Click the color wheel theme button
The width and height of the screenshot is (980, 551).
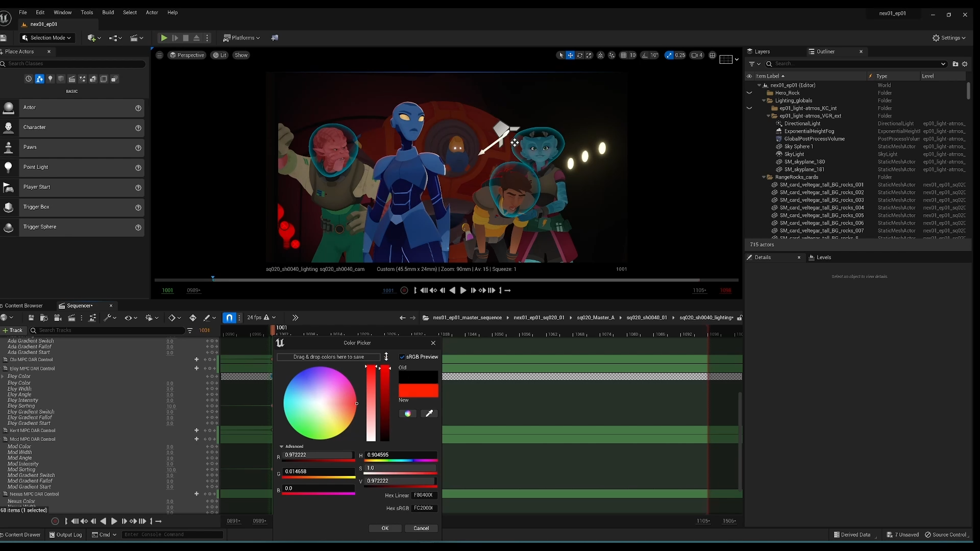pyautogui.click(x=407, y=414)
